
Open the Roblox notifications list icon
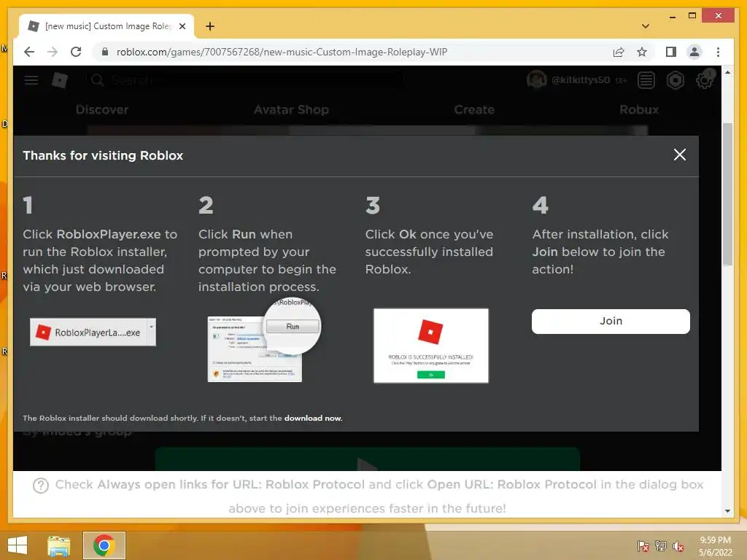coord(646,80)
